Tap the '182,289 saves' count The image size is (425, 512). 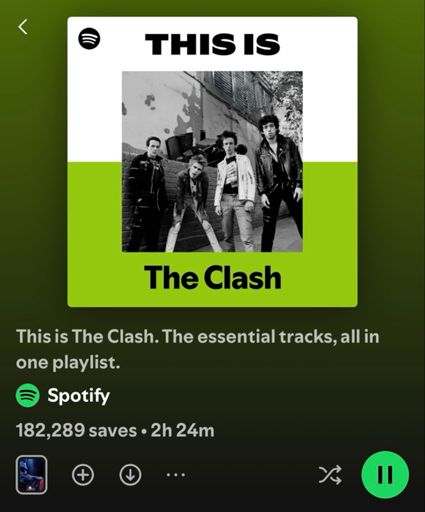[76, 430]
